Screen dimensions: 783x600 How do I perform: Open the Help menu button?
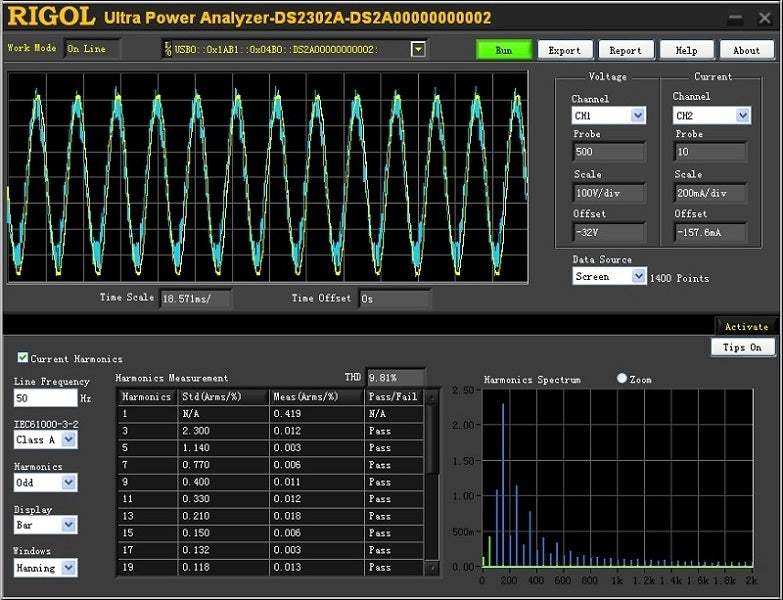pyautogui.click(x=686, y=50)
